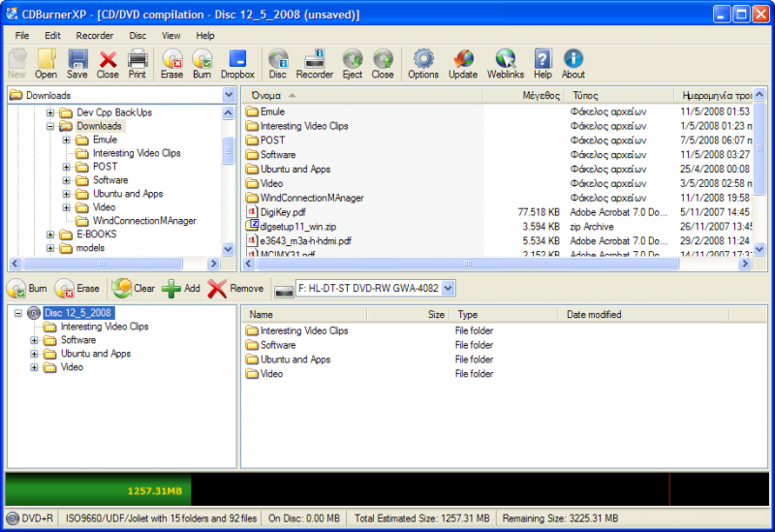Open the Dropbox toolbar icon
This screenshot has width=775, height=532.
pos(237,64)
